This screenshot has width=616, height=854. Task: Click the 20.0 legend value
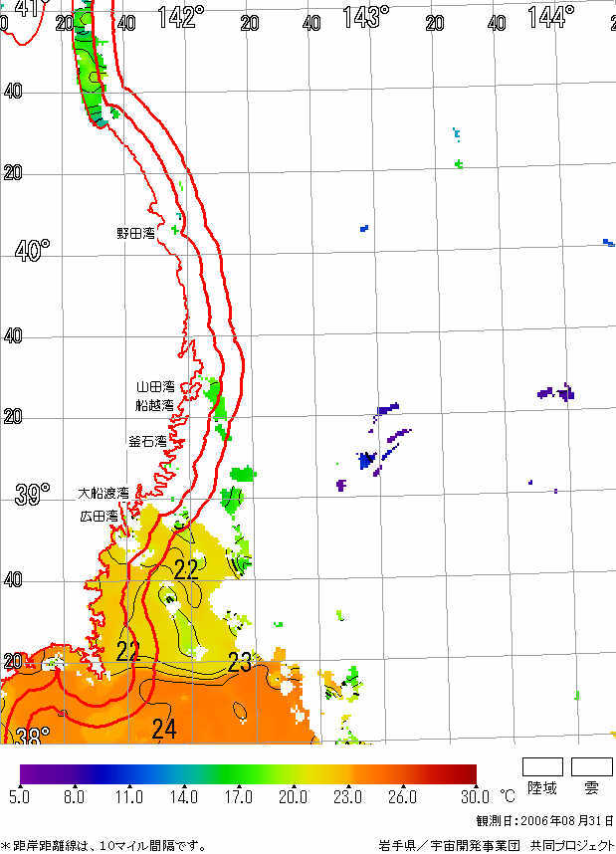point(293,798)
